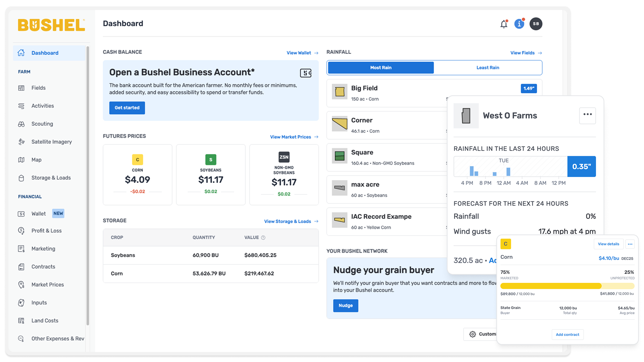The image size is (644, 362).
Task: Click the rainfall hourly bar chart
Action: pos(510,167)
